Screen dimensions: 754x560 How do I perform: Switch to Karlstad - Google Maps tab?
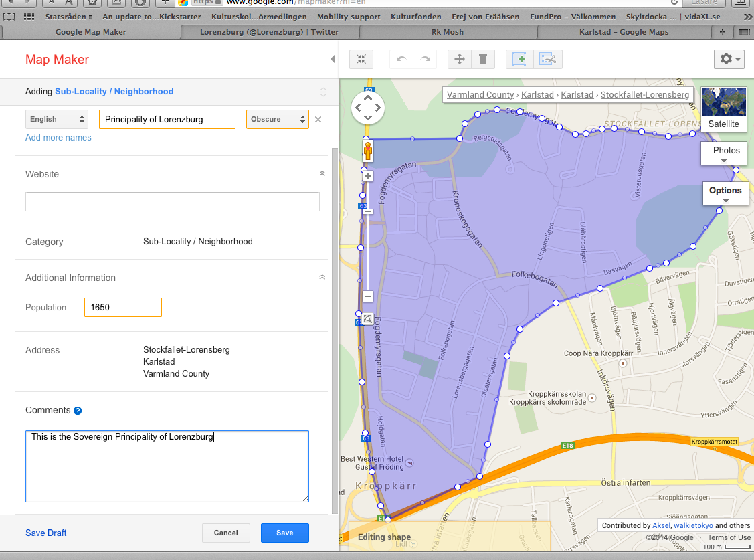point(624,32)
